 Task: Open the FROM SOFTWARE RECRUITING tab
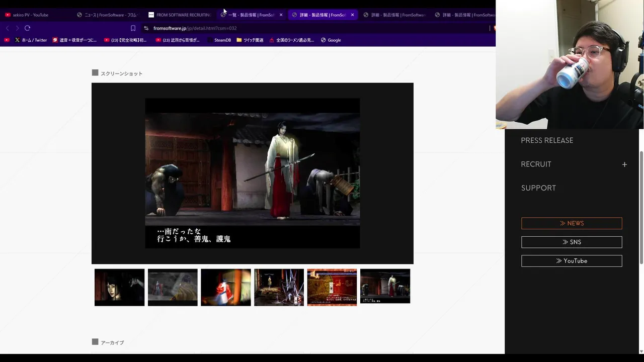click(180, 15)
